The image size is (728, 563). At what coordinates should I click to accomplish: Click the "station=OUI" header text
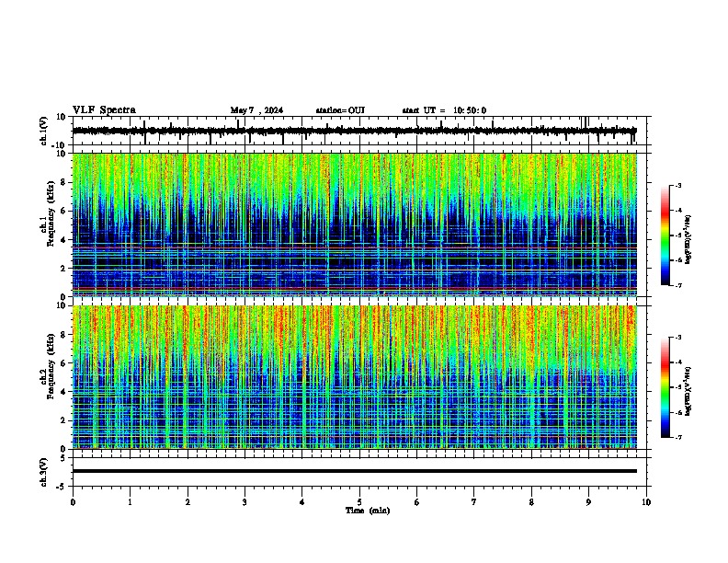[x=340, y=110]
